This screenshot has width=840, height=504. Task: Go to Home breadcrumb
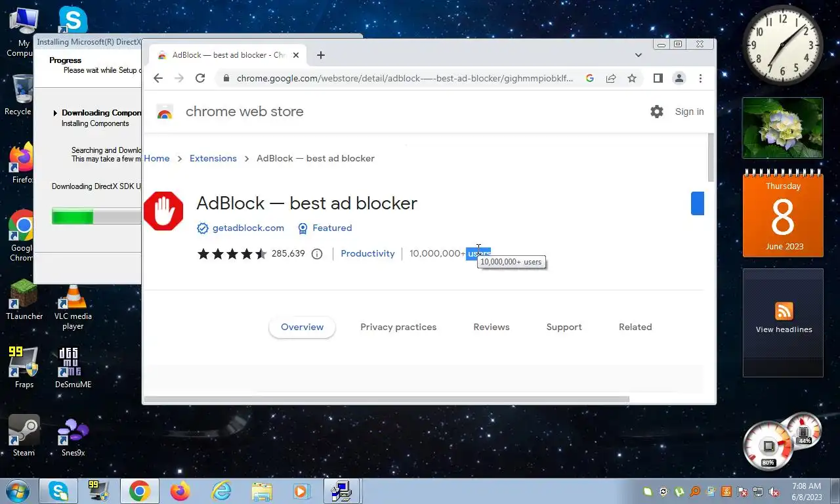157,158
